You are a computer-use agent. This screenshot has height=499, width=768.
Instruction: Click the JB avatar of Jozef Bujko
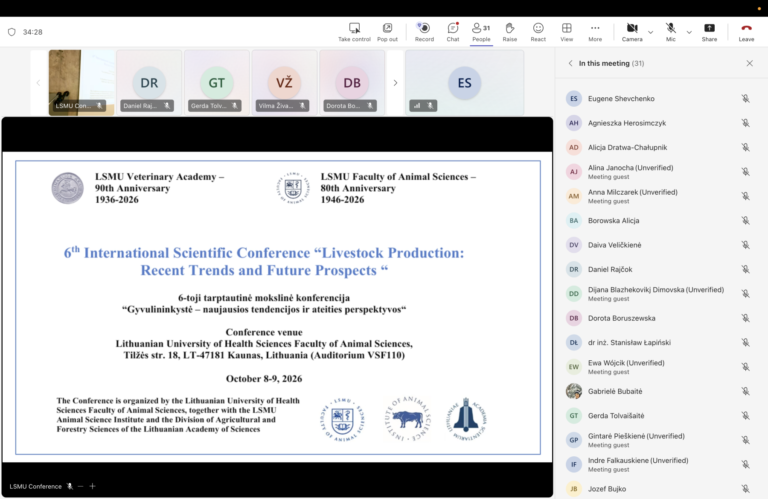pyautogui.click(x=574, y=489)
